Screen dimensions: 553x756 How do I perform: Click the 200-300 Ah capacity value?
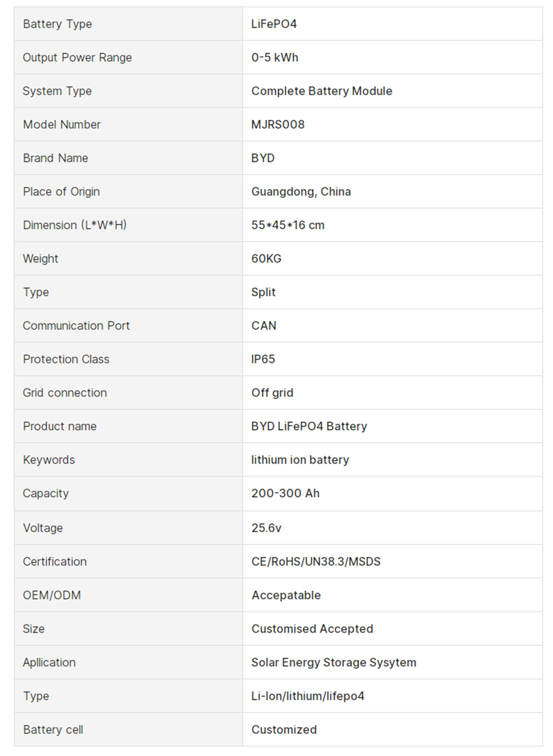point(285,494)
